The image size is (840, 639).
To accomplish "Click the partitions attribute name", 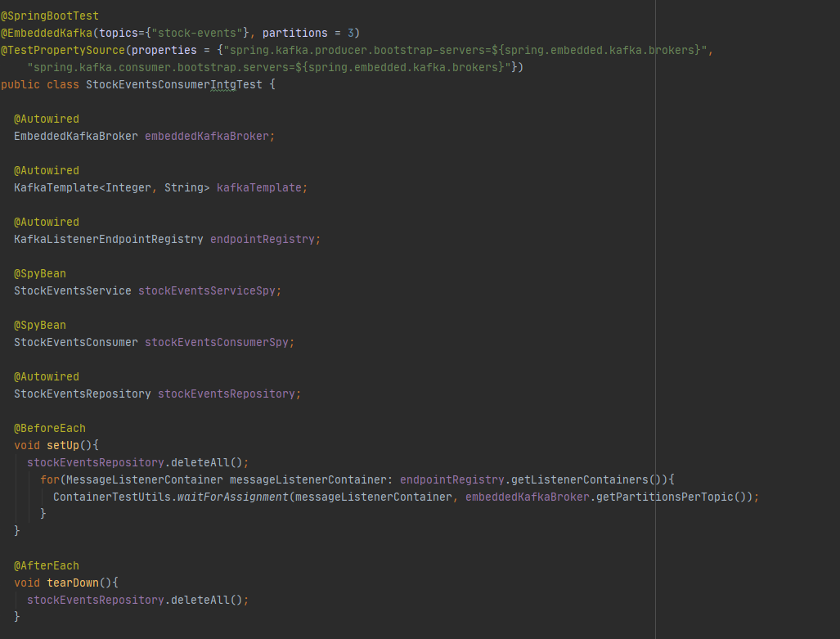I will [294, 34].
